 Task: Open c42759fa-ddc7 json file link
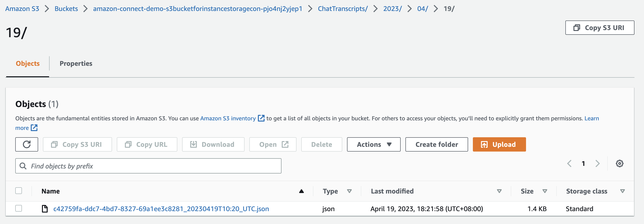pos(161,209)
